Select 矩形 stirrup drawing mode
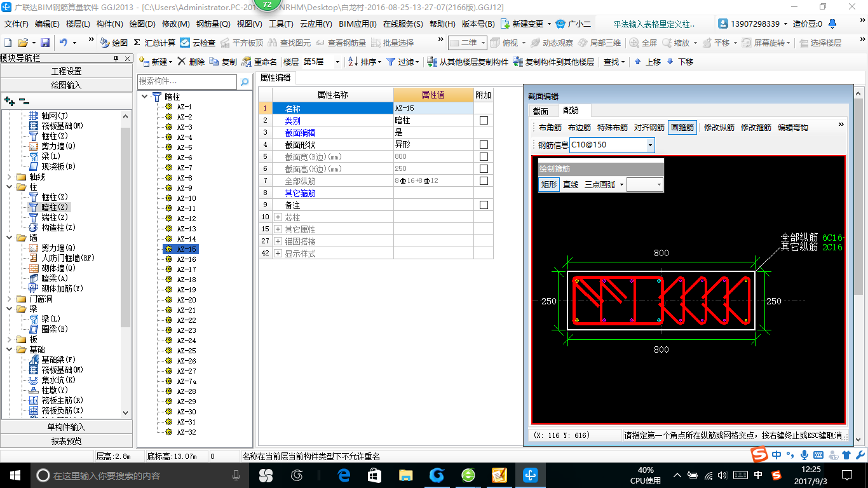 tap(549, 184)
